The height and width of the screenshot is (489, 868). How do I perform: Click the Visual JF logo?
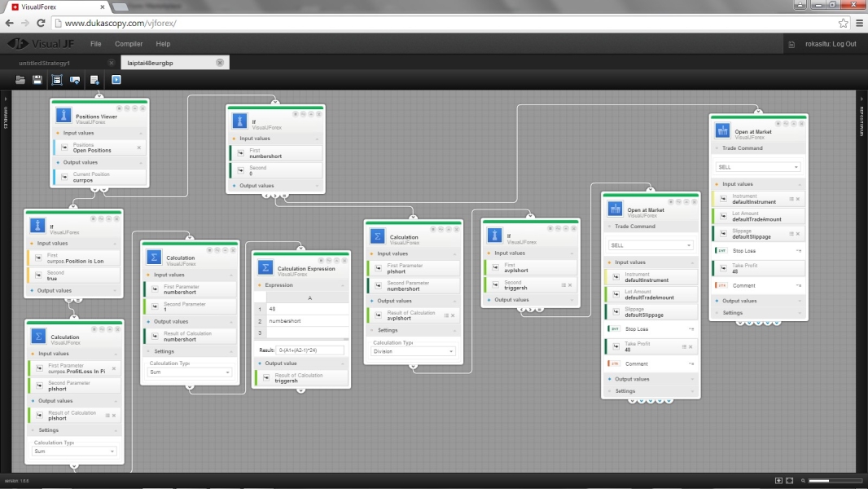pos(41,44)
